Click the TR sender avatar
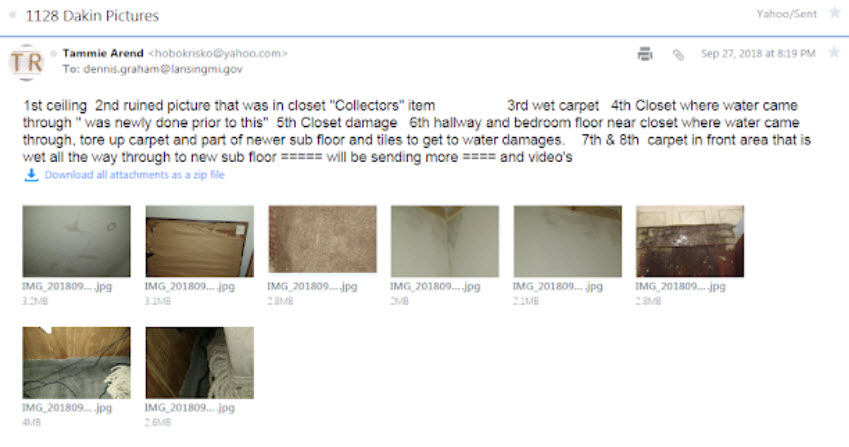849x447 pixels. (27, 62)
